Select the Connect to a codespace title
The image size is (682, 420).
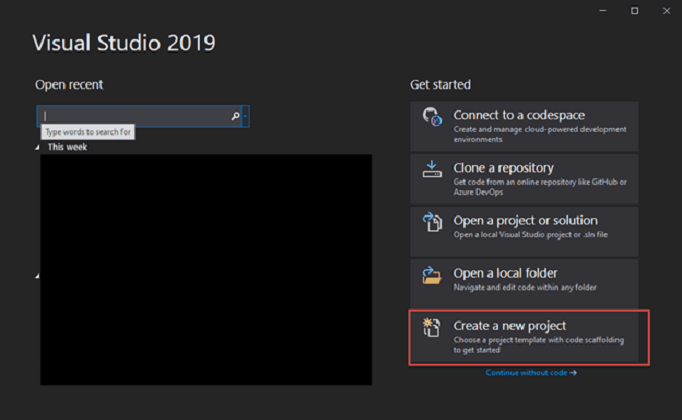[x=519, y=115]
